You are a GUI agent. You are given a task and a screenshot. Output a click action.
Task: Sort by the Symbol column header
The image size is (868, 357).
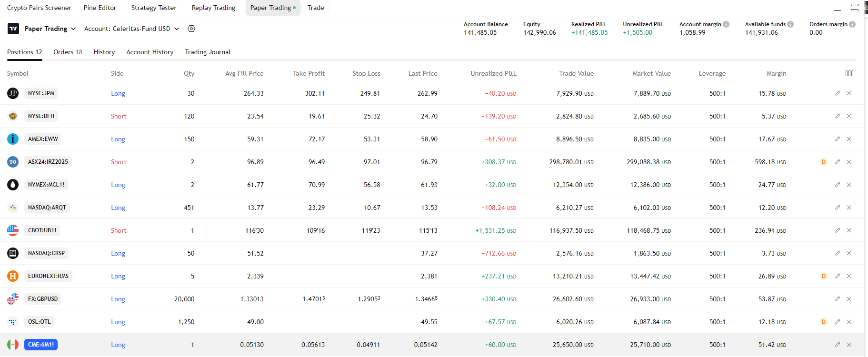click(x=18, y=73)
